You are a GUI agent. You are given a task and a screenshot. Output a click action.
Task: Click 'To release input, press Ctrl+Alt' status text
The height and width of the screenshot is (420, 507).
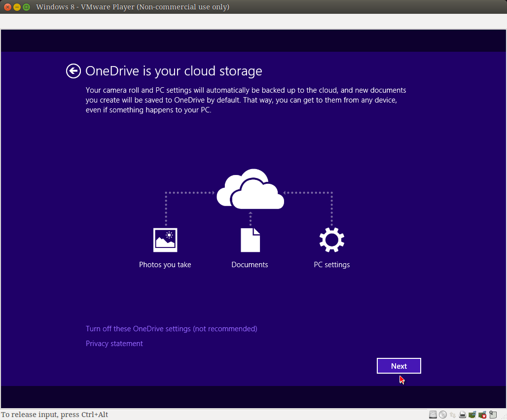(x=54, y=415)
